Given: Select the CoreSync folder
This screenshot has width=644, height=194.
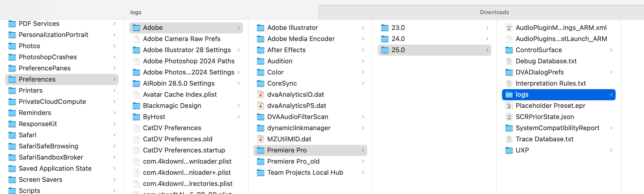Looking at the screenshot, I should [310, 83].
